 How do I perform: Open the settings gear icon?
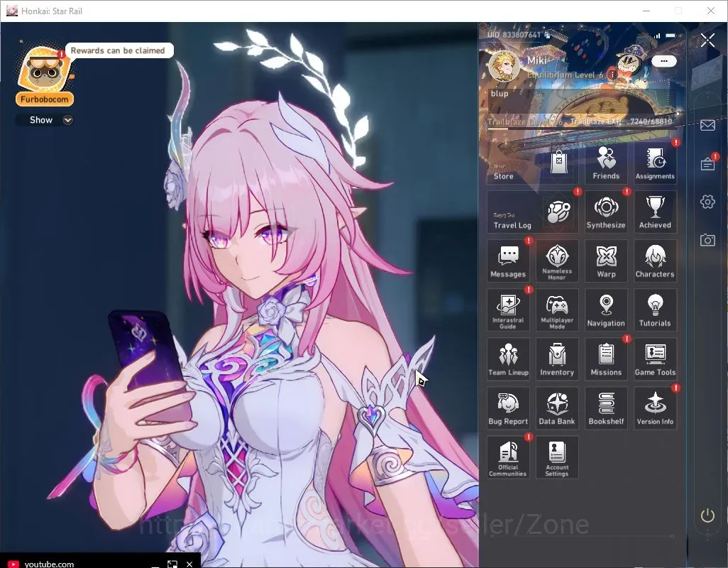point(707,202)
